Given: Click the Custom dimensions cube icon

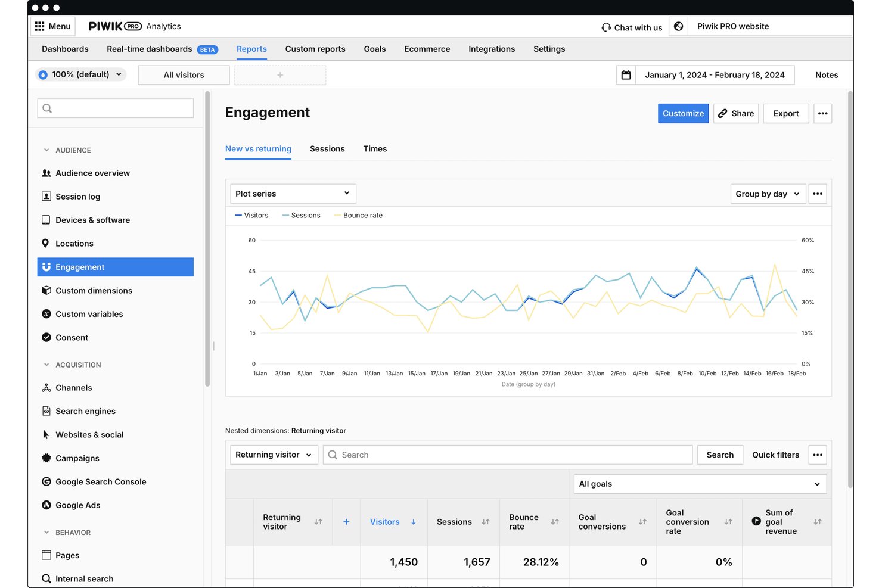Looking at the screenshot, I should point(46,290).
